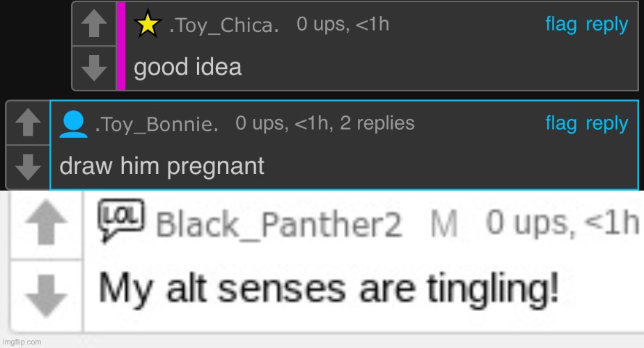Open the Black_Panther2 user profile
This screenshot has height=348, width=644.
[278, 224]
